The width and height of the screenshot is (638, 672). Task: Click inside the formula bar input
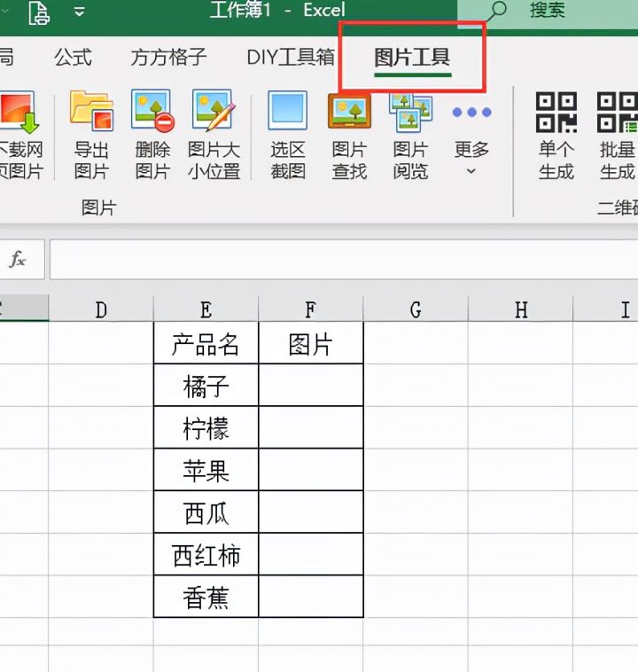click(x=344, y=259)
